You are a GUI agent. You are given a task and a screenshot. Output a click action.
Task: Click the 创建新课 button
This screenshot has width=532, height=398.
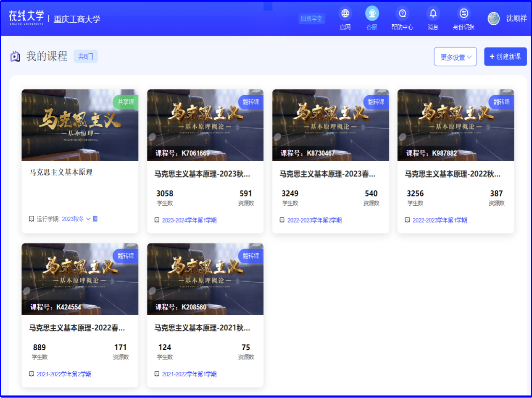coord(505,57)
